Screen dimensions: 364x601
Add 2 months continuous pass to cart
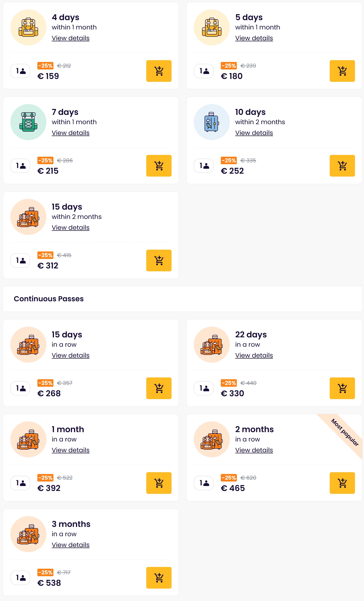(x=342, y=483)
